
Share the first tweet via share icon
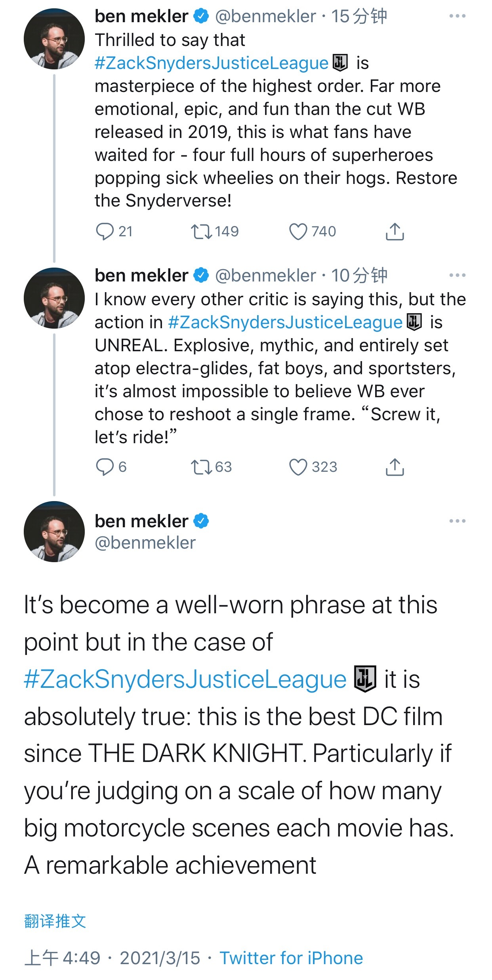click(395, 232)
